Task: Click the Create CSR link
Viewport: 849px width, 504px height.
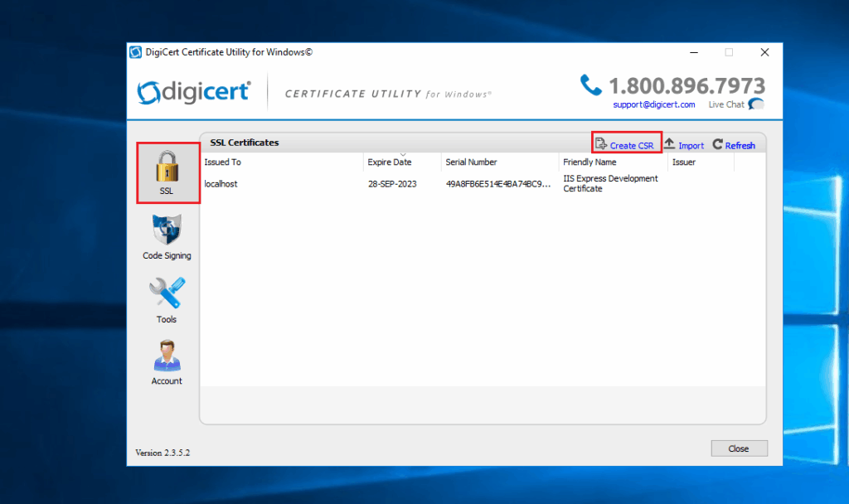Action: [x=631, y=146]
